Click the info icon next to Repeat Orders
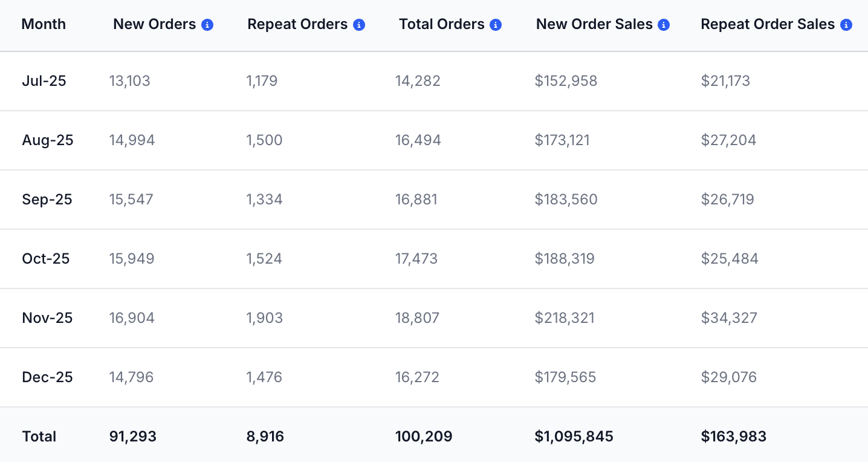The image size is (868, 462). click(x=359, y=24)
